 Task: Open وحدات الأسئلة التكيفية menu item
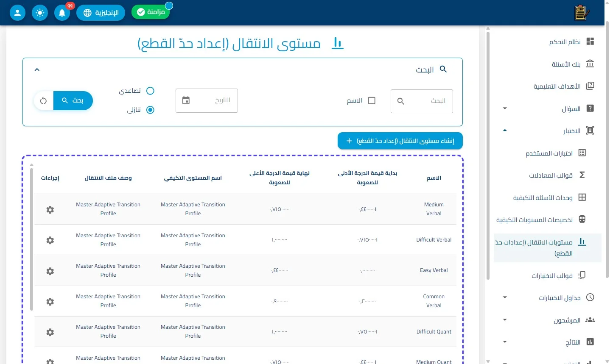[548, 197]
